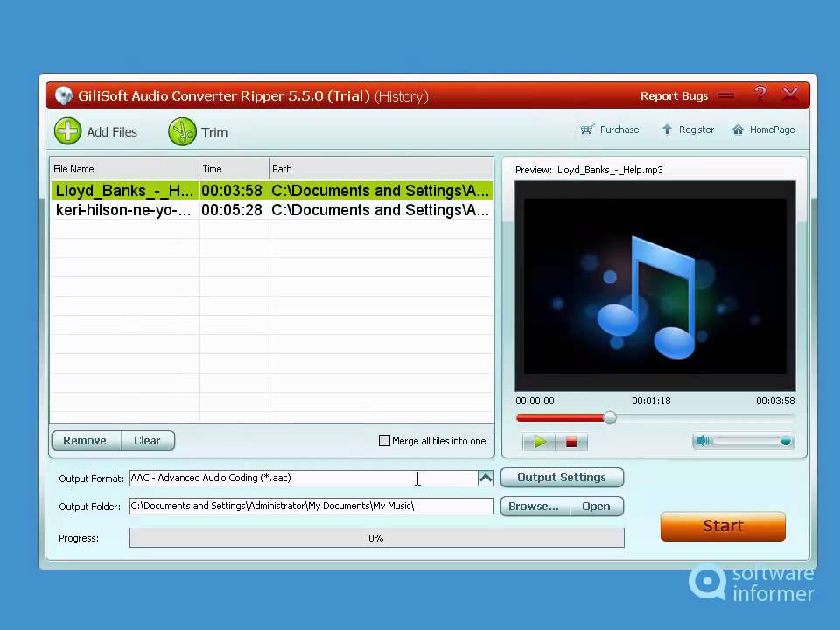This screenshot has width=840, height=630.
Task: Click the Purchase cart icon
Action: coord(587,129)
